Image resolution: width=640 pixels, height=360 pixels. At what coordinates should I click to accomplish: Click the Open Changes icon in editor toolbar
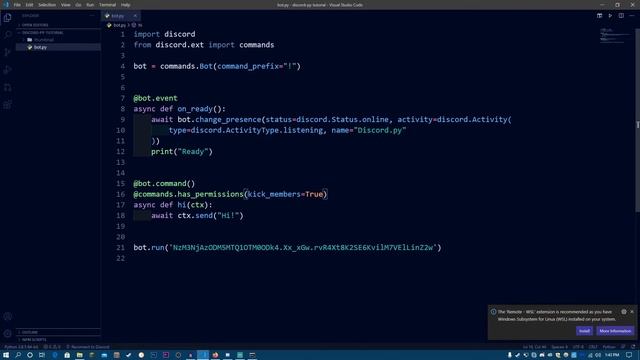pyautogui.click(x=599, y=16)
